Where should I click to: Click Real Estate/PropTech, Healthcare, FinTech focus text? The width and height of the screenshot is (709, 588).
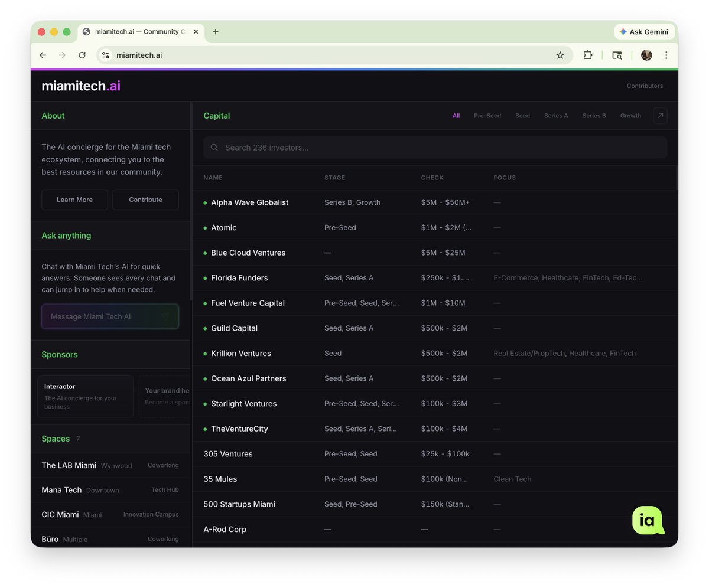565,353
